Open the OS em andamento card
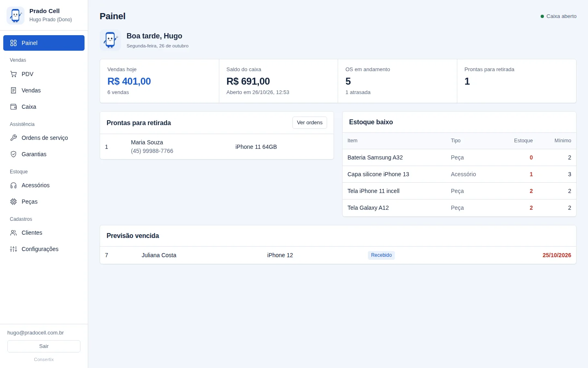 pyautogui.click(x=397, y=81)
